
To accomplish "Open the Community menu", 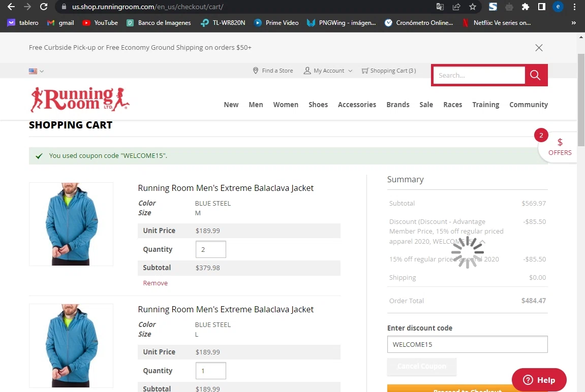I will tap(528, 105).
